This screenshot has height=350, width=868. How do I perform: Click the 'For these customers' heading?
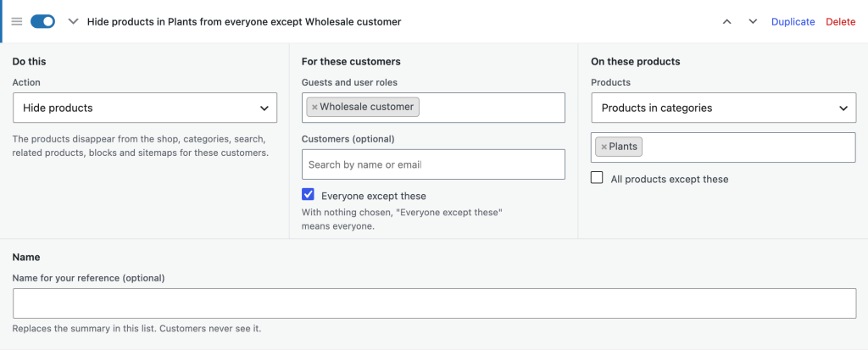click(351, 62)
